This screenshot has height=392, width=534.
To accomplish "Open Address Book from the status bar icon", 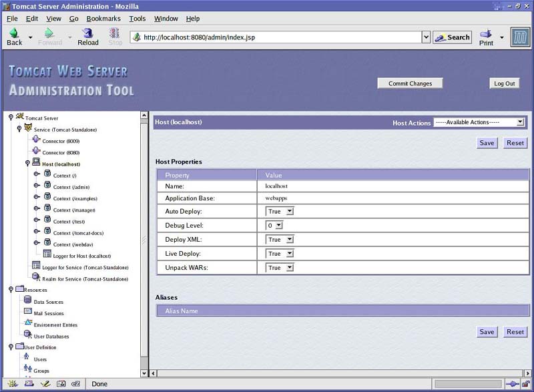I will 61,384.
